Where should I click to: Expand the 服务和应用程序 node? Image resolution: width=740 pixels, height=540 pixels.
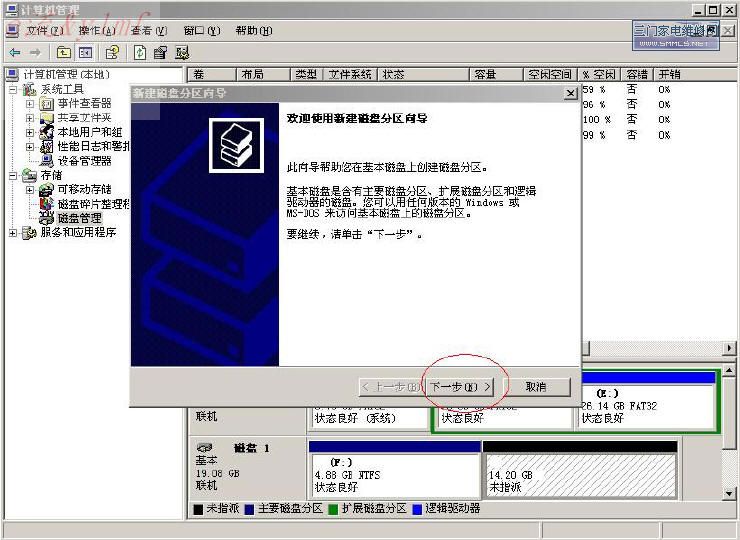coord(13,233)
